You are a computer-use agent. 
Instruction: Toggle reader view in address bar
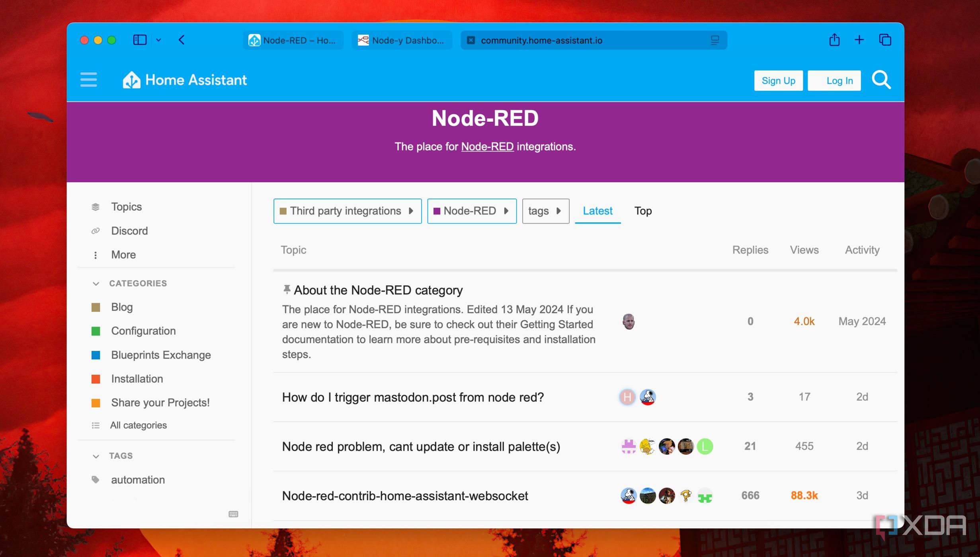[x=715, y=40]
